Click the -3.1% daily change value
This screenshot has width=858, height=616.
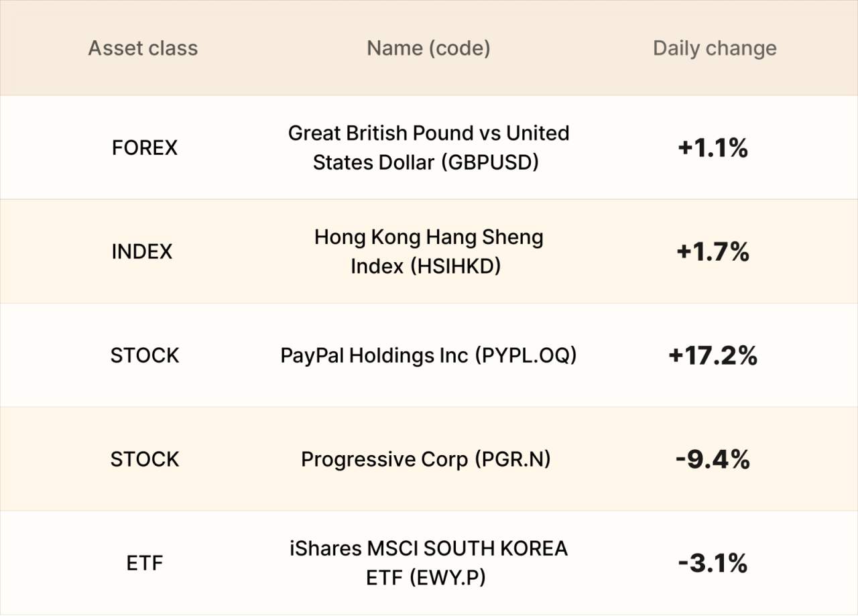(713, 564)
